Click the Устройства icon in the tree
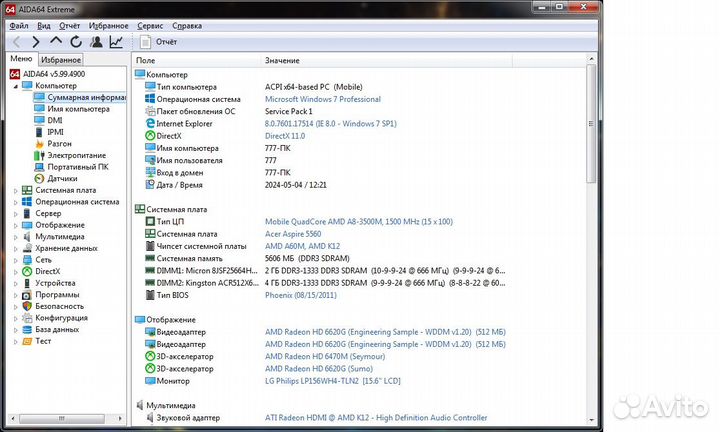Screen dimensions: 720x432 [x=27, y=283]
